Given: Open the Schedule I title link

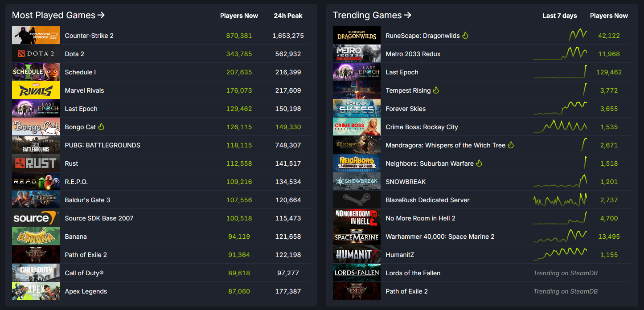Looking at the screenshot, I should point(80,72).
